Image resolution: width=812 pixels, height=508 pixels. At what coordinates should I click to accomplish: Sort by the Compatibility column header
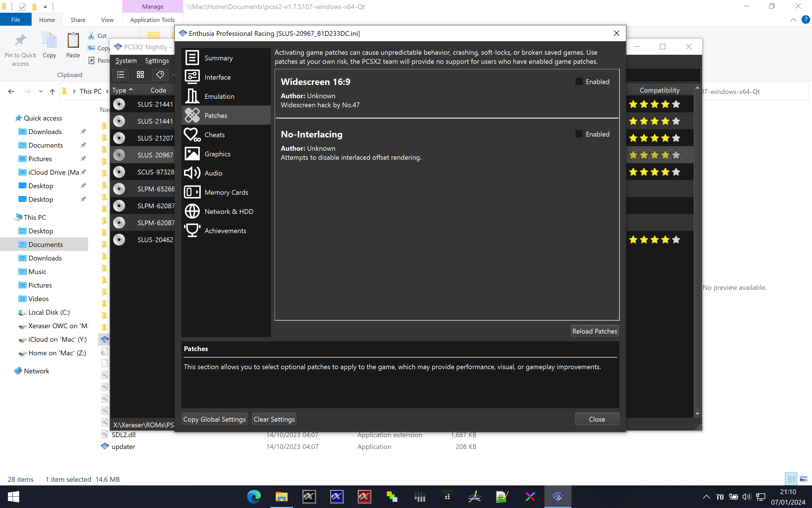[659, 90]
